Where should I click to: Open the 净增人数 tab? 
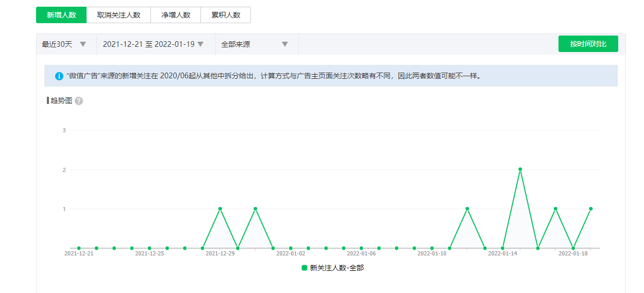176,15
